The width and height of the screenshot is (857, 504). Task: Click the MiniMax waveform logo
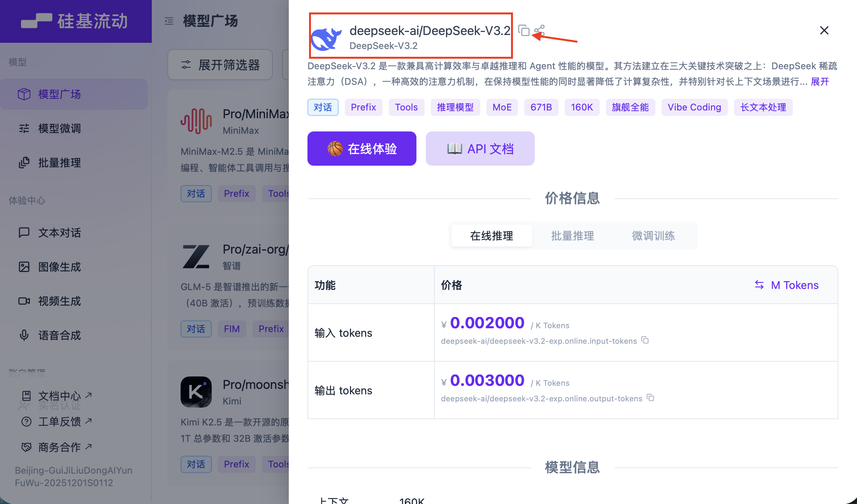coord(196,121)
